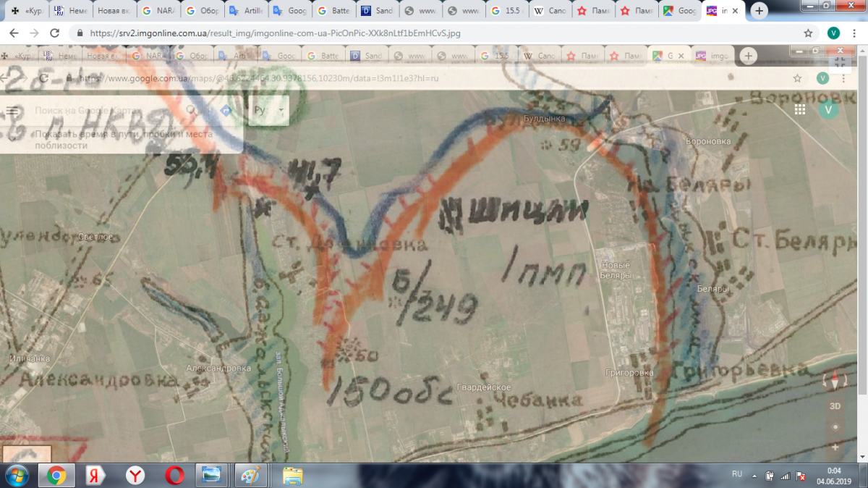Click the Новые Беляры map label
This screenshot has width=868, height=488.
coord(616,269)
